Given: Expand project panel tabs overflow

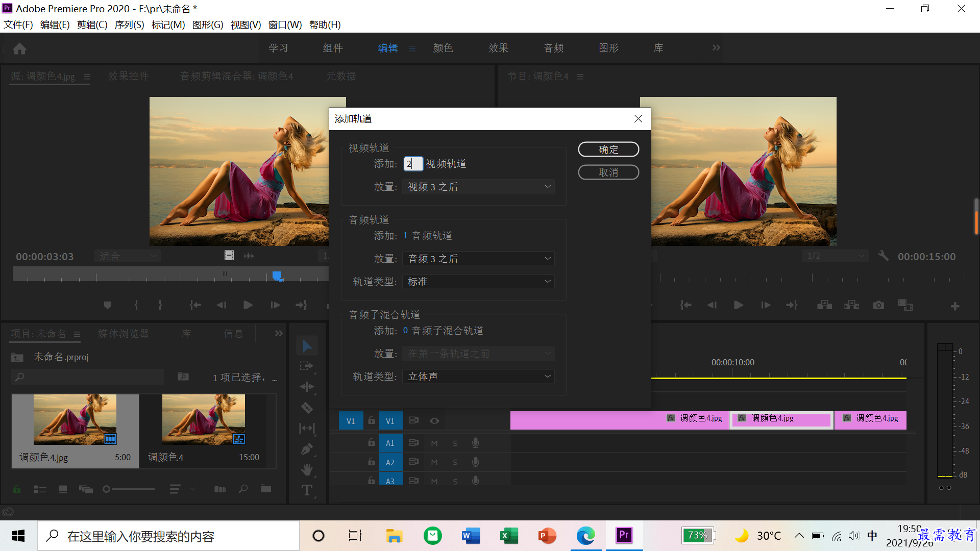Looking at the screenshot, I should [279, 333].
